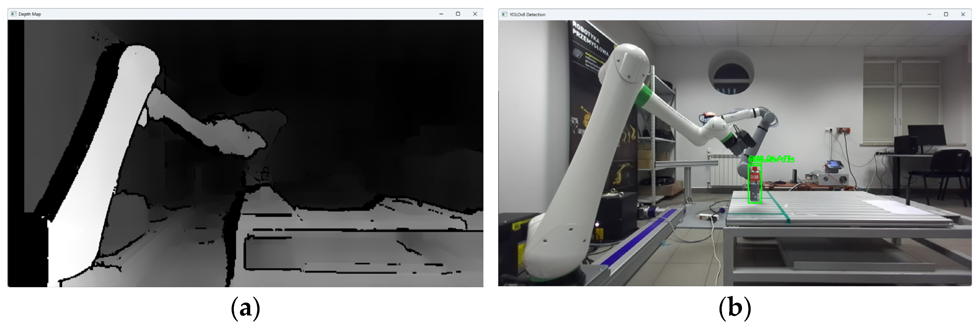This screenshot has height=327, width=980.
Task: Maximize the Depth Map window
Action: tap(458, 14)
